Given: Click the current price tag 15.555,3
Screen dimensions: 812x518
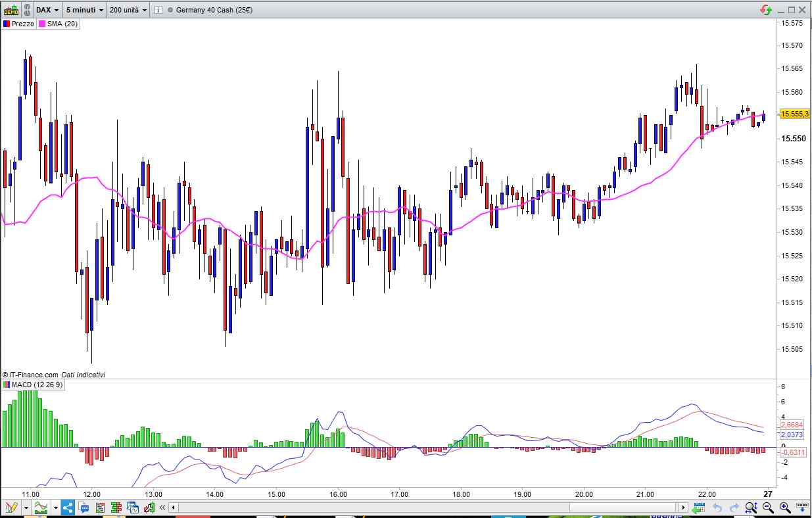Looking at the screenshot, I should [794, 114].
